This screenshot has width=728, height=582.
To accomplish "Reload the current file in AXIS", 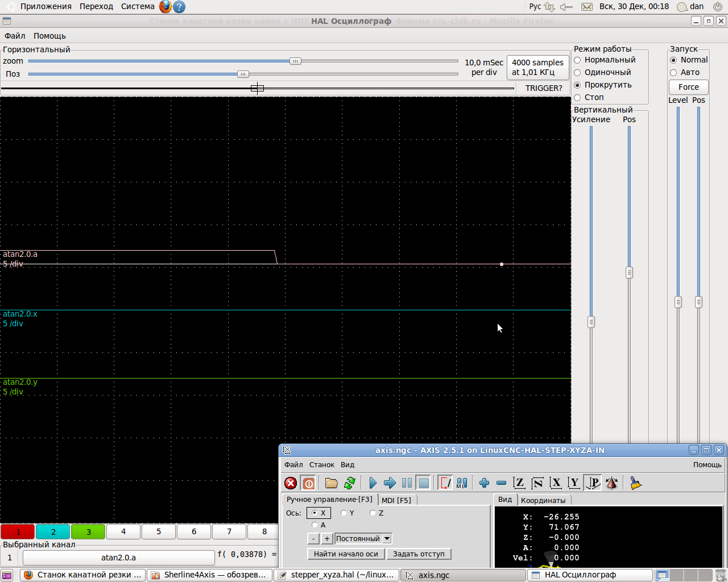I will pos(350,483).
